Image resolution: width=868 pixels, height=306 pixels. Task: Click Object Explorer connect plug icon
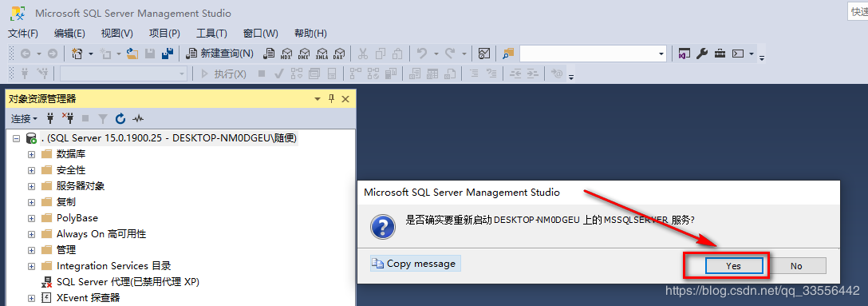(x=50, y=118)
